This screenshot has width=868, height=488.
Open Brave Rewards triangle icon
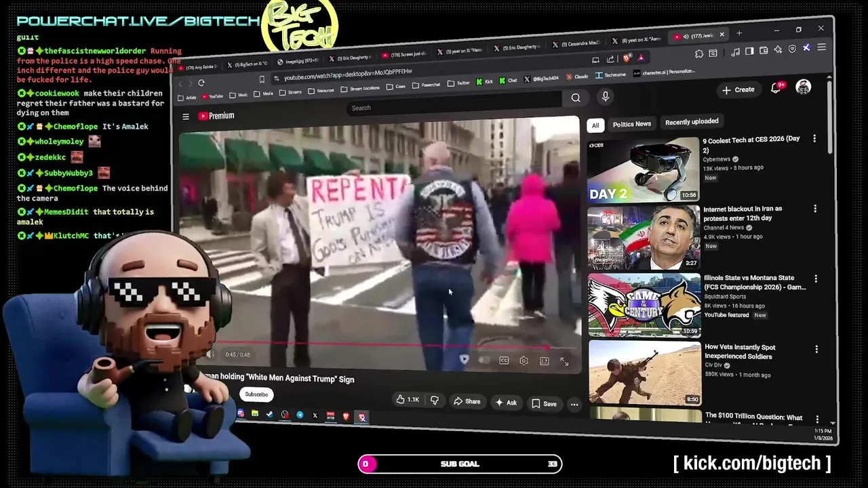pyautogui.click(x=641, y=58)
